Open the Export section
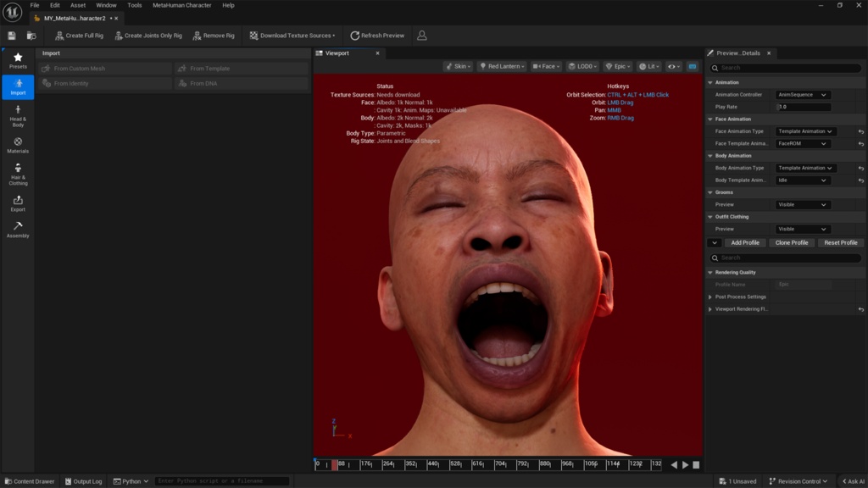 [18, 203]
